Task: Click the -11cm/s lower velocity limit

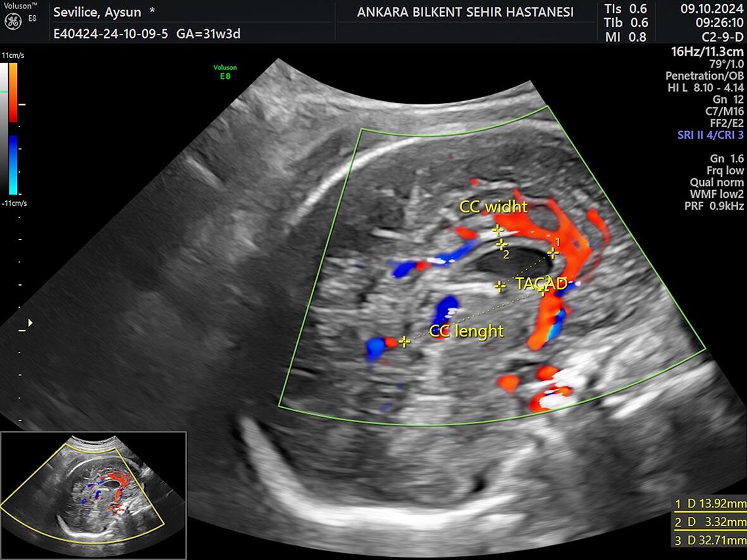Action: [15, 204]
